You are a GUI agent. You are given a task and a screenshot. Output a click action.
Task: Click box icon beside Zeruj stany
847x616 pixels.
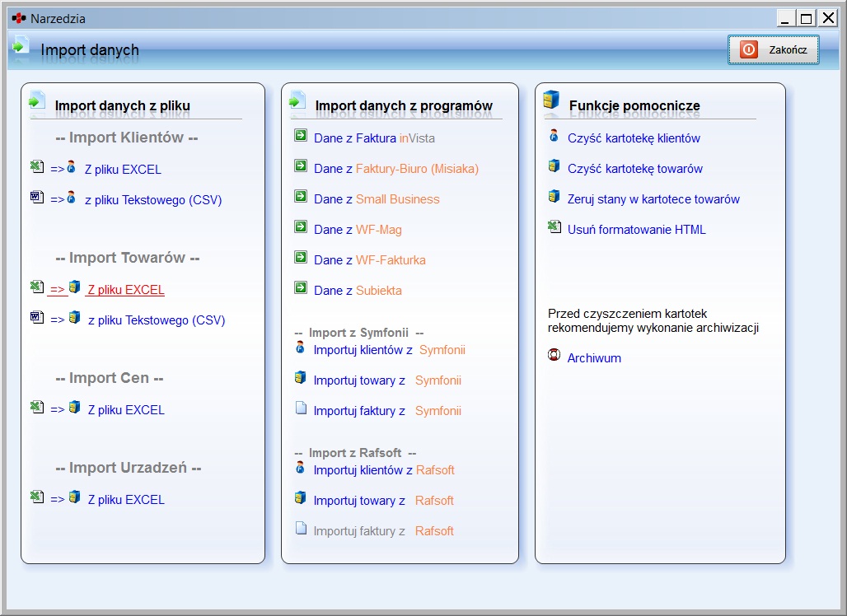[x=554, y=196]
